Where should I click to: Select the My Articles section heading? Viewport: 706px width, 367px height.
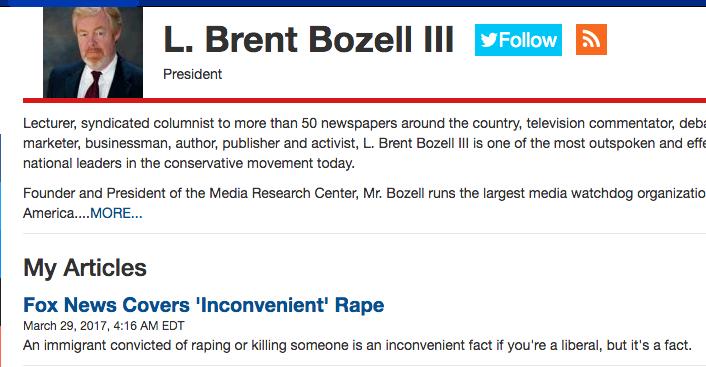(85, 268)
